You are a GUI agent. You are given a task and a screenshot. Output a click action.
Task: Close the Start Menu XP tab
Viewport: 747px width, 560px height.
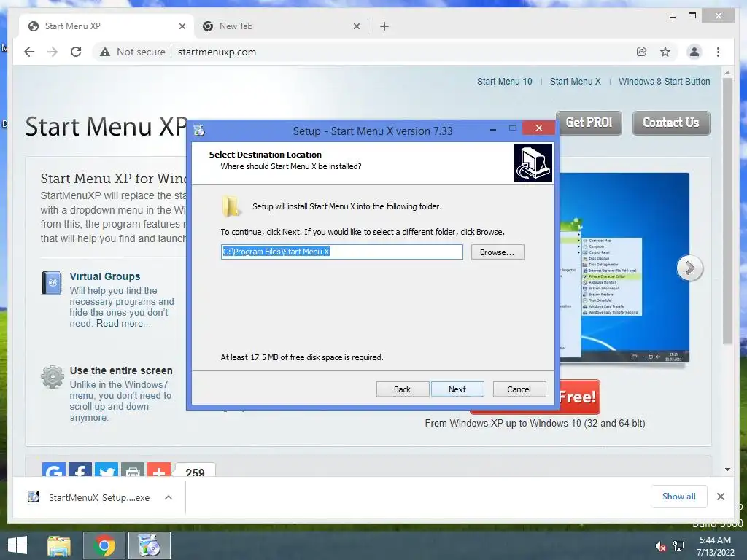[x=182, y=26]
